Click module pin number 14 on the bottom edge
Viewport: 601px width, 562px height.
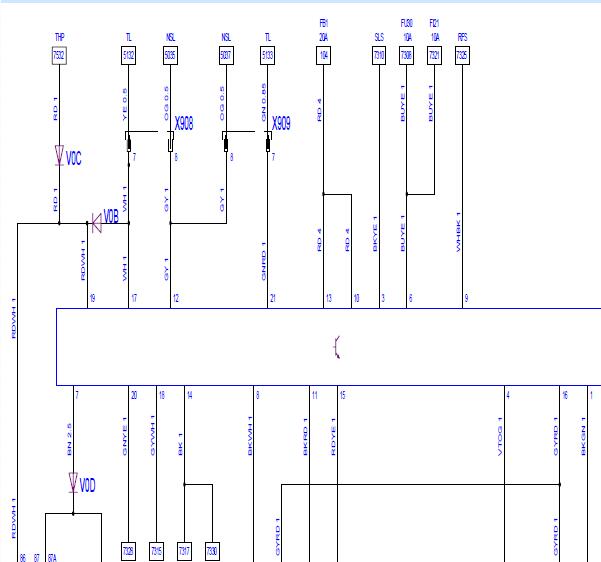tap(190, 395)
